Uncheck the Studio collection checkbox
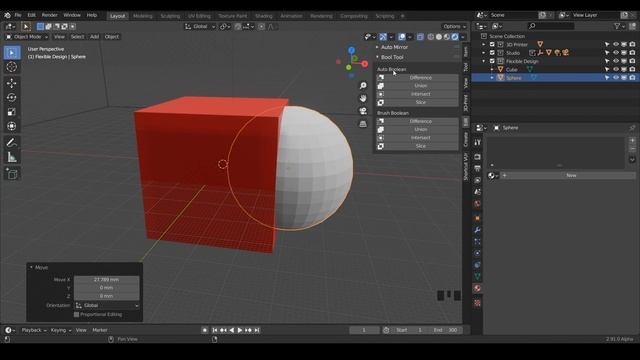640x360 pixels. click(492, 53)
